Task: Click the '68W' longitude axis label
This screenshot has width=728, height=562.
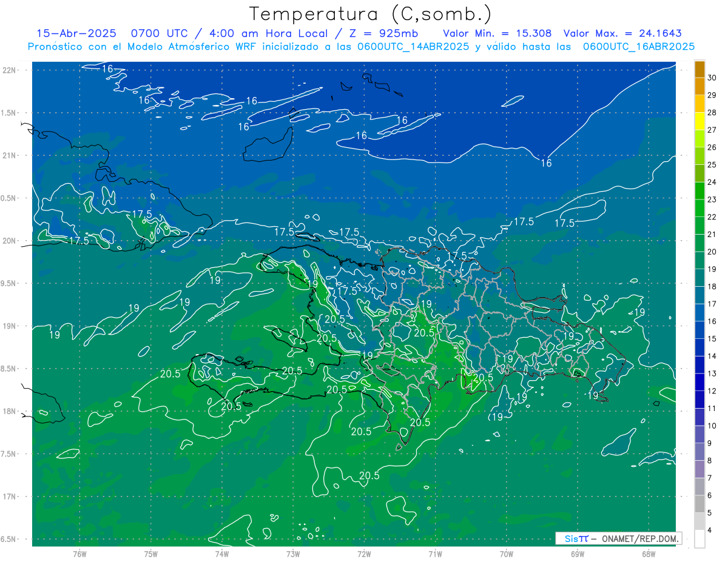Action: (x=649, y=554)
